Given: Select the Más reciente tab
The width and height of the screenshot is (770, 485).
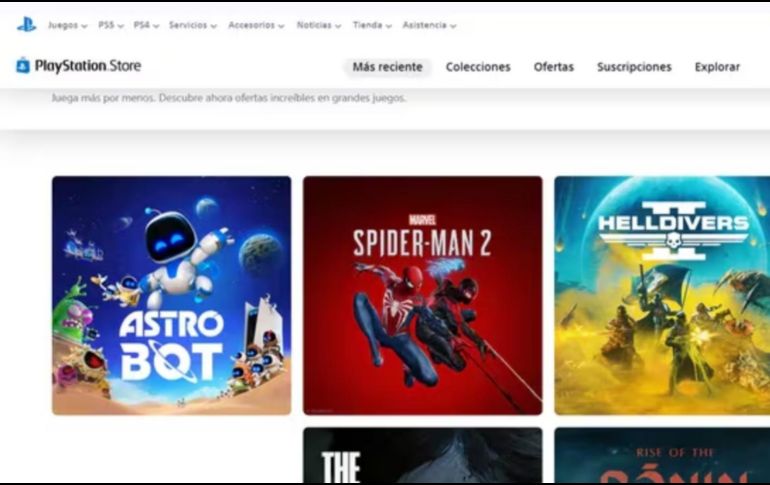Looking at the screenshot, I should 387,67.
